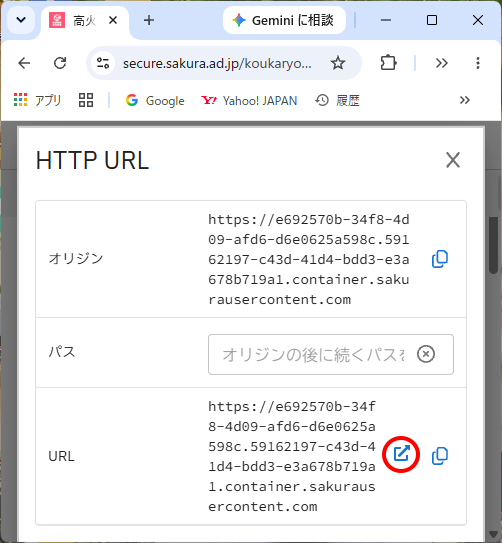Expand hidden bookmarks overflow chevron
Screen dimensions: 502x543
point(465,100)
